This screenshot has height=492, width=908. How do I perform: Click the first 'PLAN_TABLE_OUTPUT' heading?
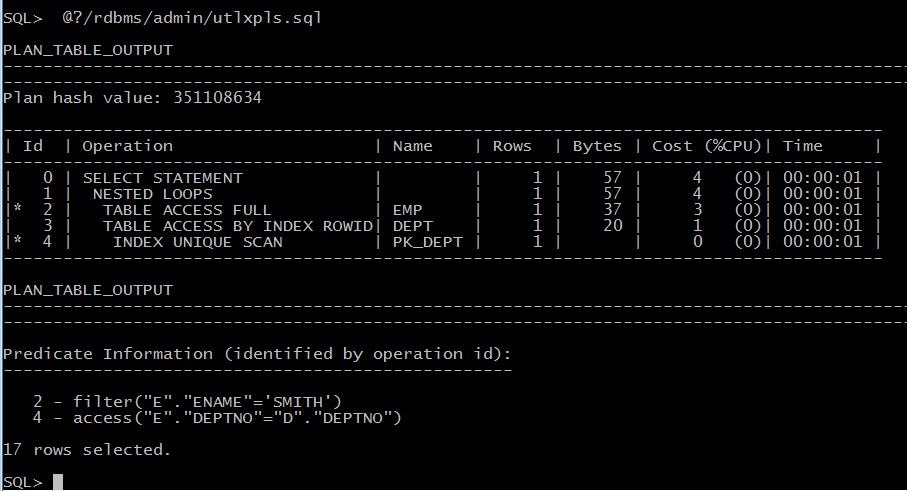click(88, 50)
